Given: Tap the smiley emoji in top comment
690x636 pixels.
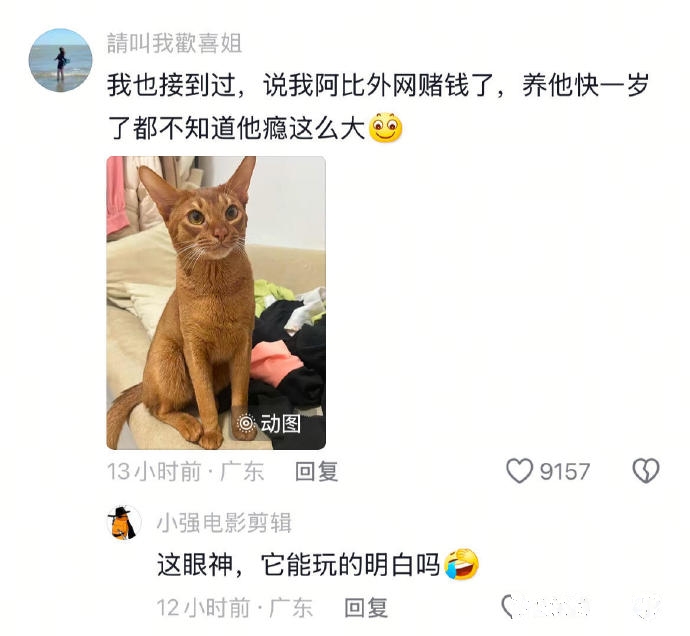Looking at the screenshot, I should pos(385,128).
